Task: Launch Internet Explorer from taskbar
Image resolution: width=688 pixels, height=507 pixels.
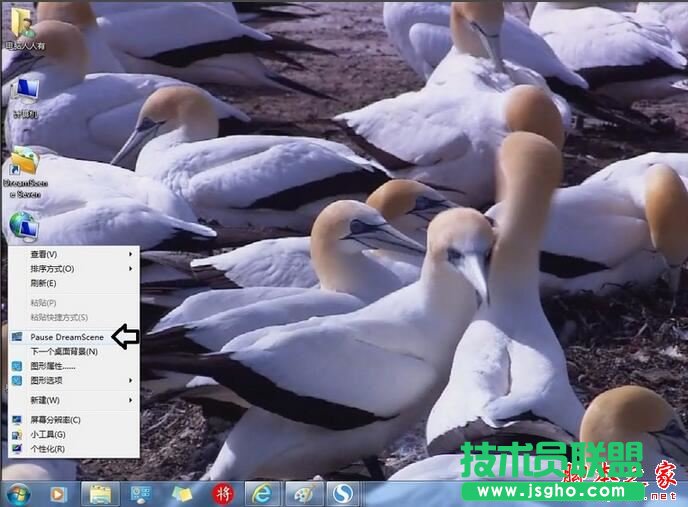Action: tap(262, 493)
